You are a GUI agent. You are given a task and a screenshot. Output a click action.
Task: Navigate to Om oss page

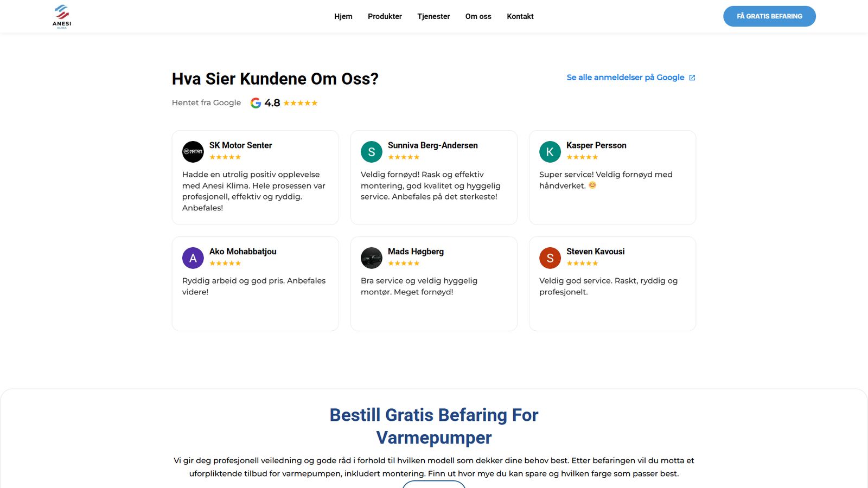(x=478, y=16)
